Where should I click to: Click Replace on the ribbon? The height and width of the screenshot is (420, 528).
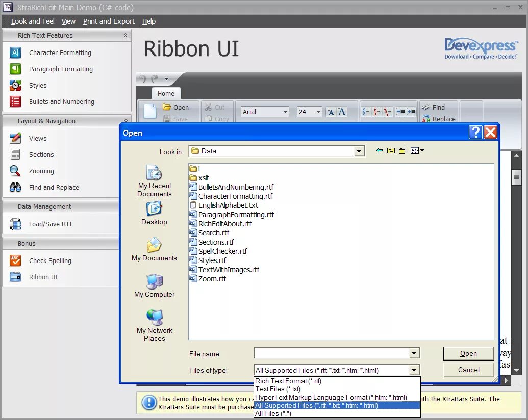click(x=442, y=119)
